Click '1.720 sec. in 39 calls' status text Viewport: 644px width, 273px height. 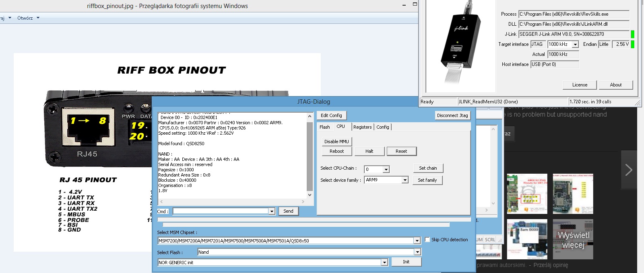590,102
